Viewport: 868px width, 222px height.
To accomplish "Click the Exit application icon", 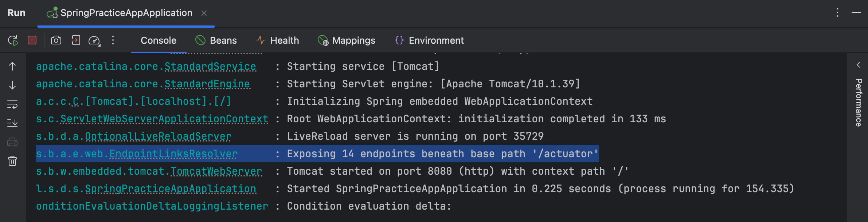I will tap(75, 40).
